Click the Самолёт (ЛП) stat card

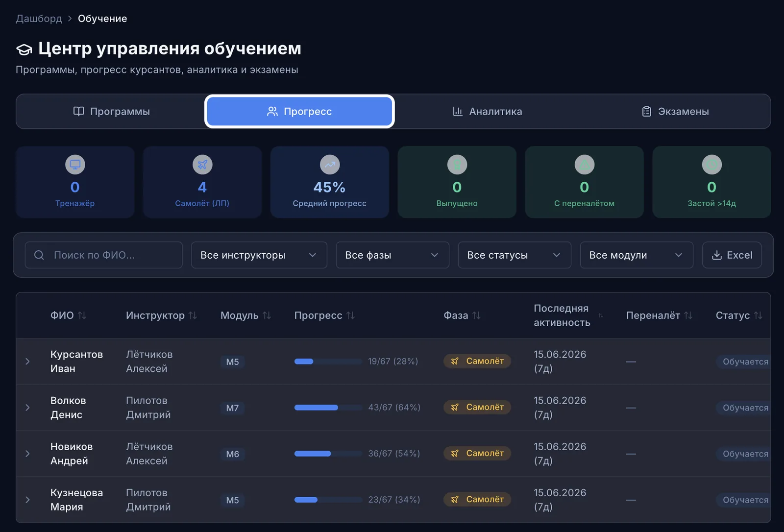pyautogui.click(x=202, y=182)
